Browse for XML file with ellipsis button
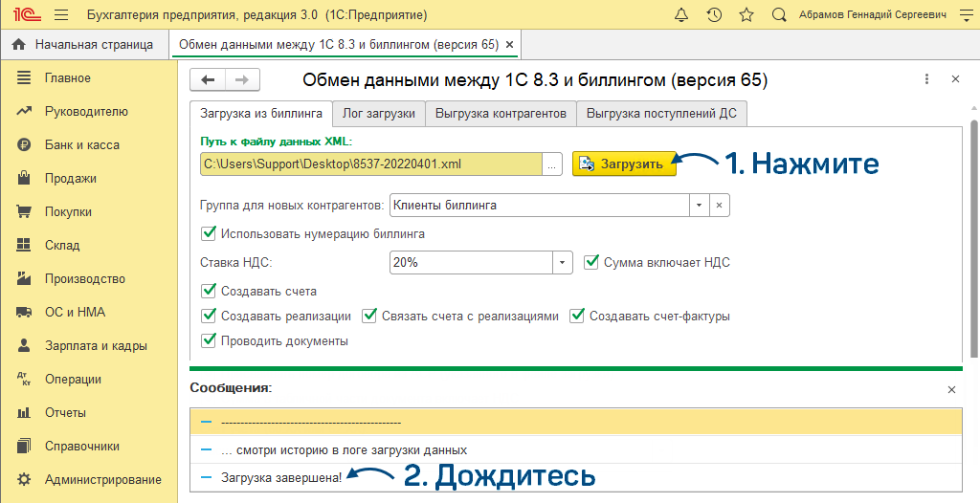This screenshot has width=980, height=503. pyautogui.click(x=551, y=164)
